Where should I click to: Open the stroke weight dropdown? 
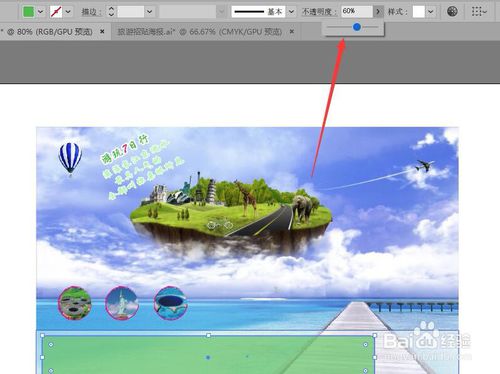pos(150,12)
